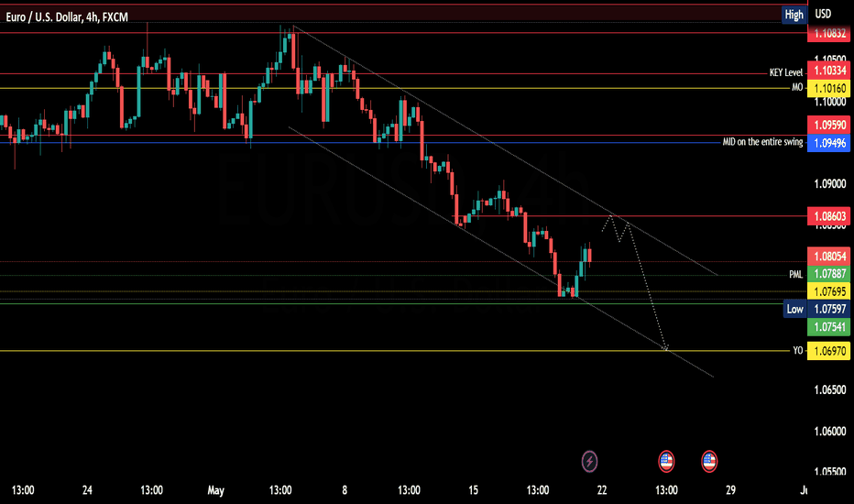Click the 1.09000 price axis tick
The height and width of the screenshot is (504, 854).
(x=829, y=184)
